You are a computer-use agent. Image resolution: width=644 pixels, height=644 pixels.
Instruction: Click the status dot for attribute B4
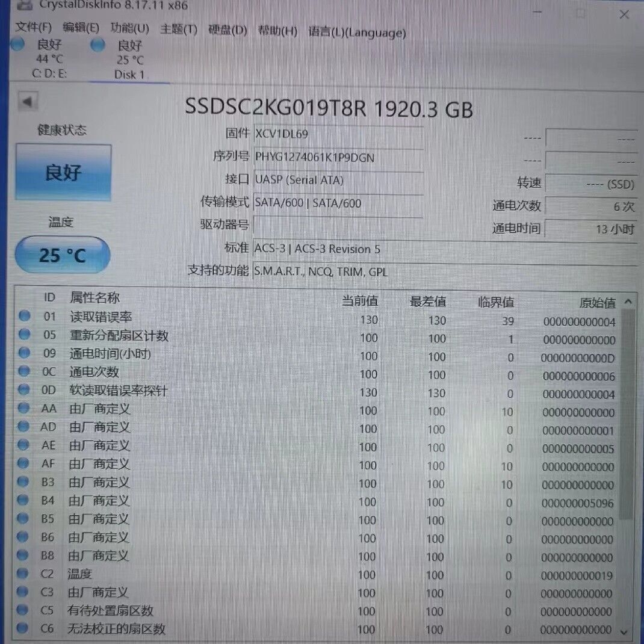(23, 500)
